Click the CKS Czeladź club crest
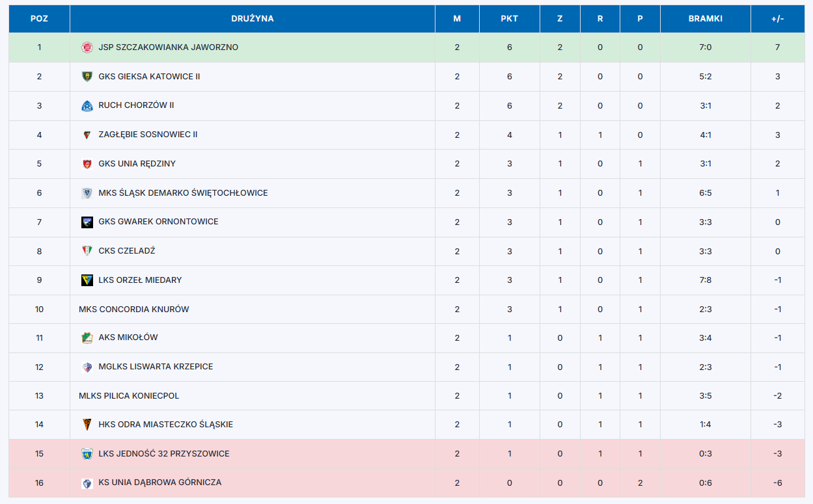 [x=87, y=251]
